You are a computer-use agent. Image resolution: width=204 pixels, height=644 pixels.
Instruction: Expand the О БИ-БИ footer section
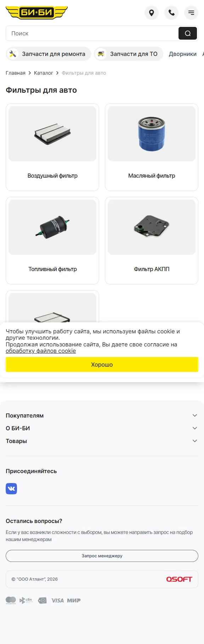[102, 428]
